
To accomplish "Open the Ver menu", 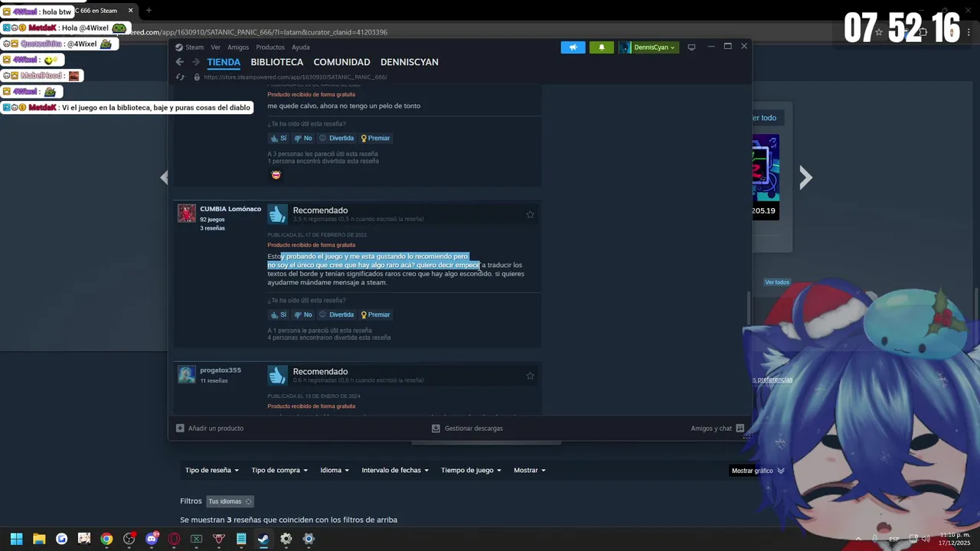I will coord(216,47).
